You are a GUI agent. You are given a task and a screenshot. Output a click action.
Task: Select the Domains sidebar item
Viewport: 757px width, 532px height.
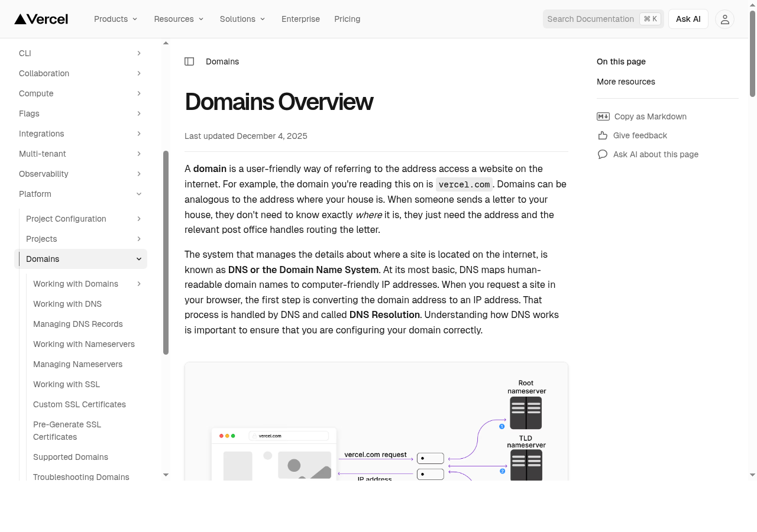coord(80,259)
